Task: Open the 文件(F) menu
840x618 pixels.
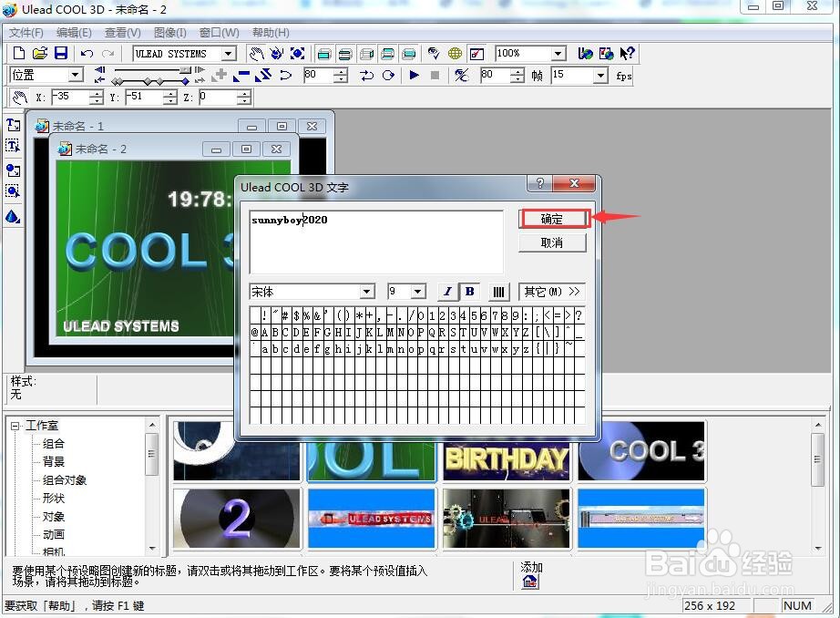Action: [x=26, y=33]
